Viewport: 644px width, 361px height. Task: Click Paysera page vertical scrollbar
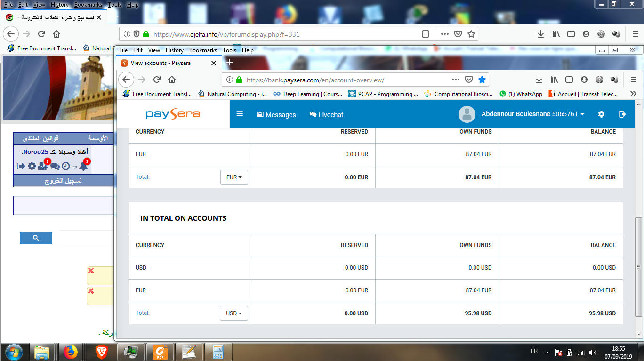click(638, 267)
